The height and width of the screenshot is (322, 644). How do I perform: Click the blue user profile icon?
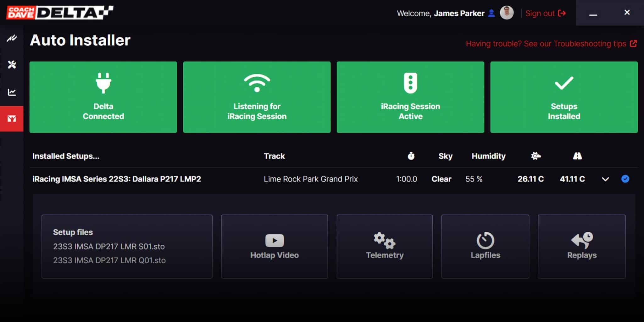click(x=491, y=13)
